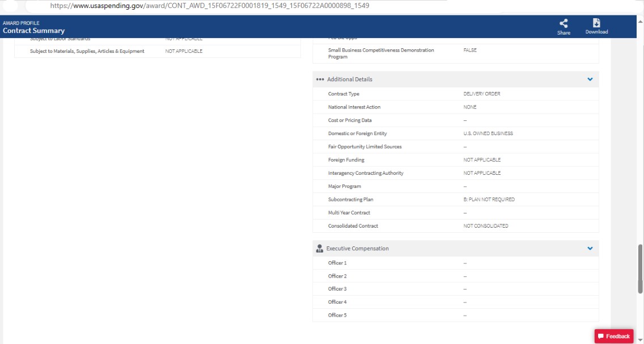Select the Executive Compensation header title

357,249
